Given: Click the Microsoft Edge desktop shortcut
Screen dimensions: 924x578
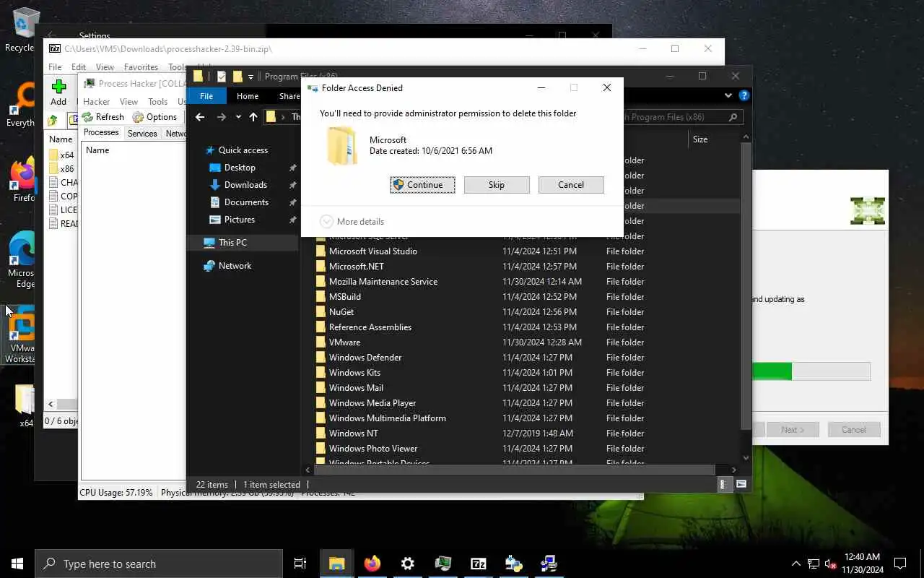Looking at the screenshot, I should click(x=22, y=260).
